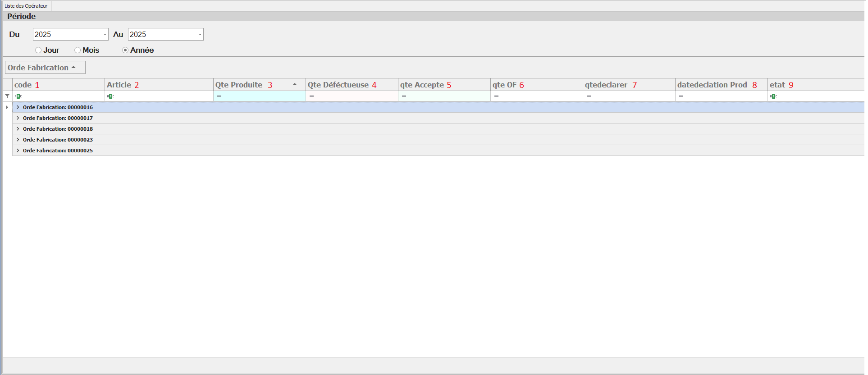Viewport: 868px width, 375px height.
Task: Expand Orde Fabrication 00000025 group
Action: (18, 151)
